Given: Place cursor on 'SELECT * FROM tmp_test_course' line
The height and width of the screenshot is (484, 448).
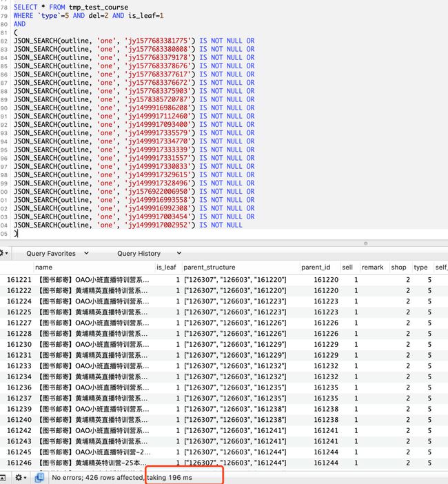Looking at the screenshot, I should click(71, 7).
